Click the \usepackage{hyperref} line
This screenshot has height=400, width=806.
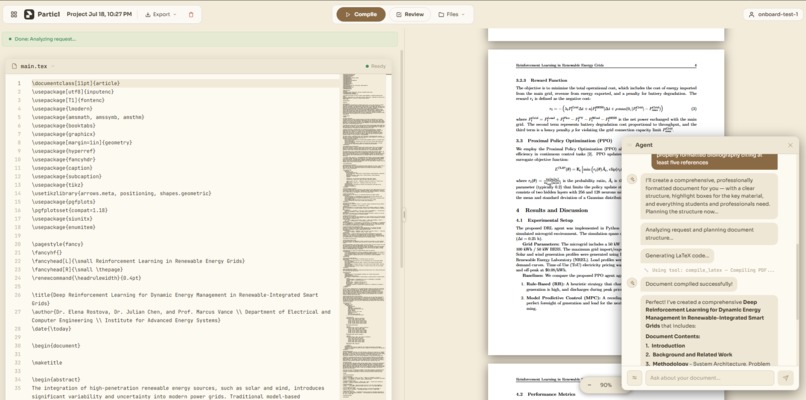[x=63, y=151]
